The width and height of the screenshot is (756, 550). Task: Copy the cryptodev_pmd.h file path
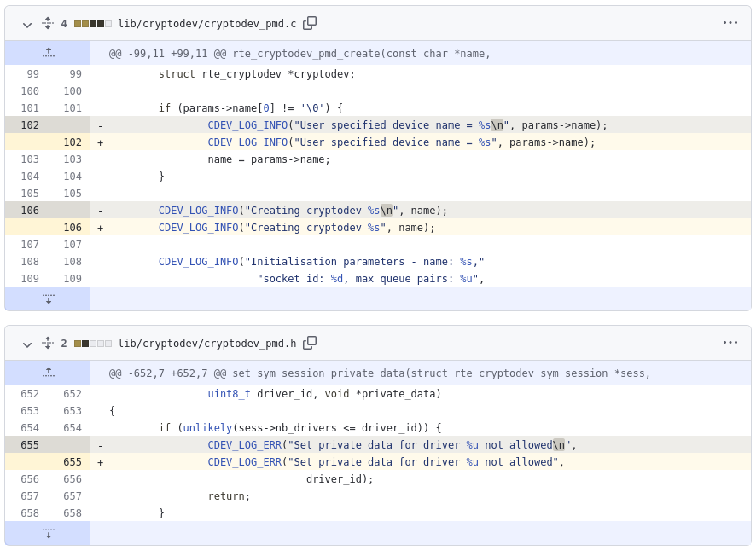click(310, 344)
